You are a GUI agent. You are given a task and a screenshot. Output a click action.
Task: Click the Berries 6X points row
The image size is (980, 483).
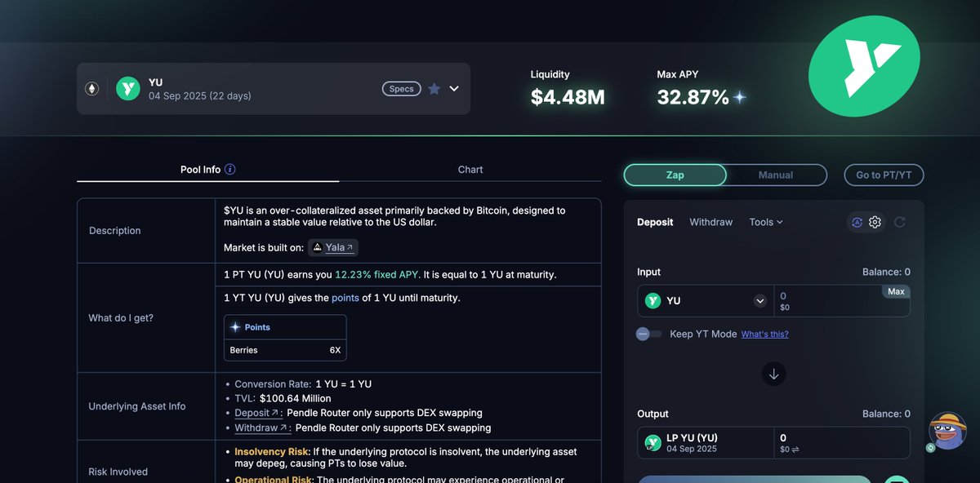tap(285, 350)
